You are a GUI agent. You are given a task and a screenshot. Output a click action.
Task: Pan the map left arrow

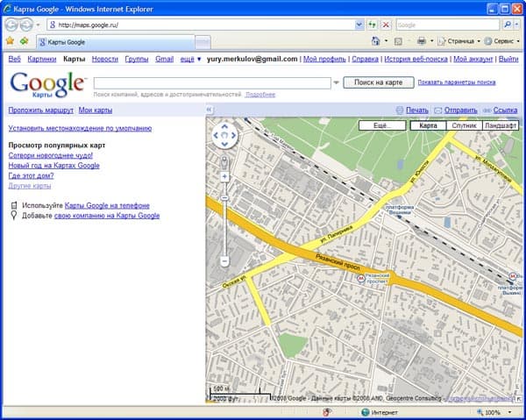[216, 136]
